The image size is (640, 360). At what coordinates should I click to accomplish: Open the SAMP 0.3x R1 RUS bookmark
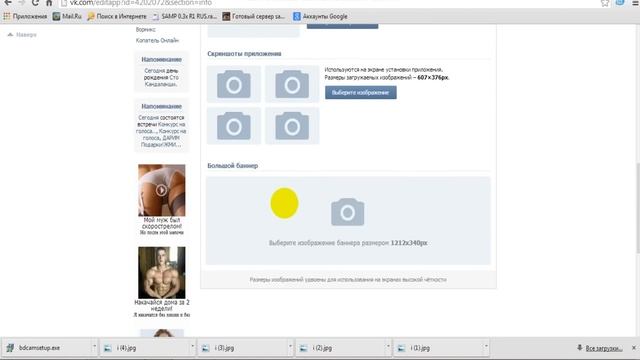184,16
